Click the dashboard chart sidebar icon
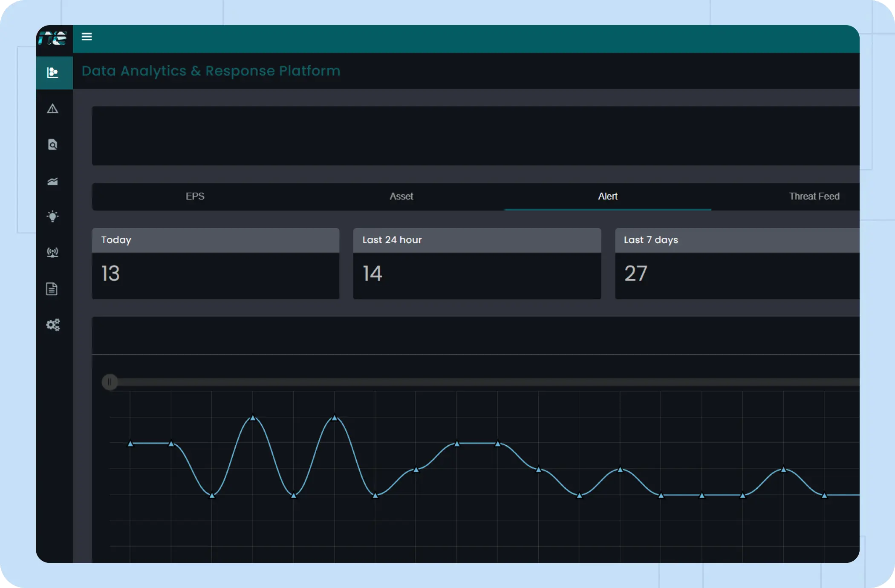This screenshot has height=588, width=895. click(52, 72)
